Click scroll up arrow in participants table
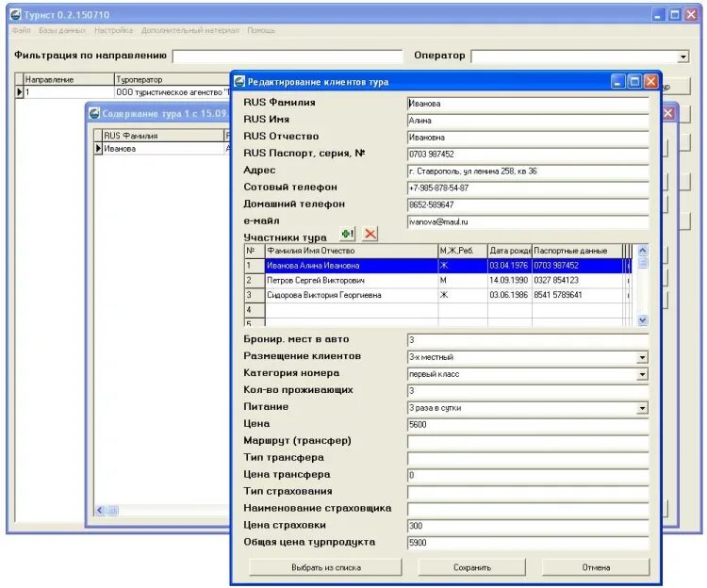This screenshot has height=588, width=707. 643,250
